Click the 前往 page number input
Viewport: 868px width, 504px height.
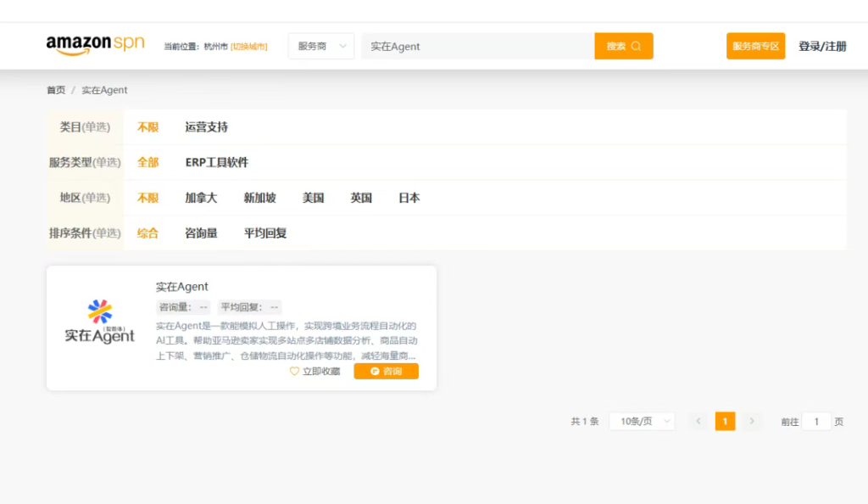(816, 422)
